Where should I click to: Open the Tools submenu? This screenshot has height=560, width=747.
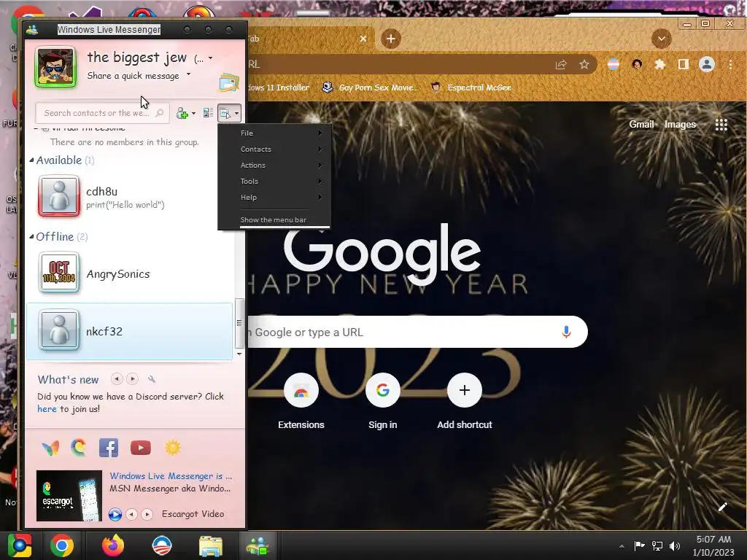pos(274,182)
